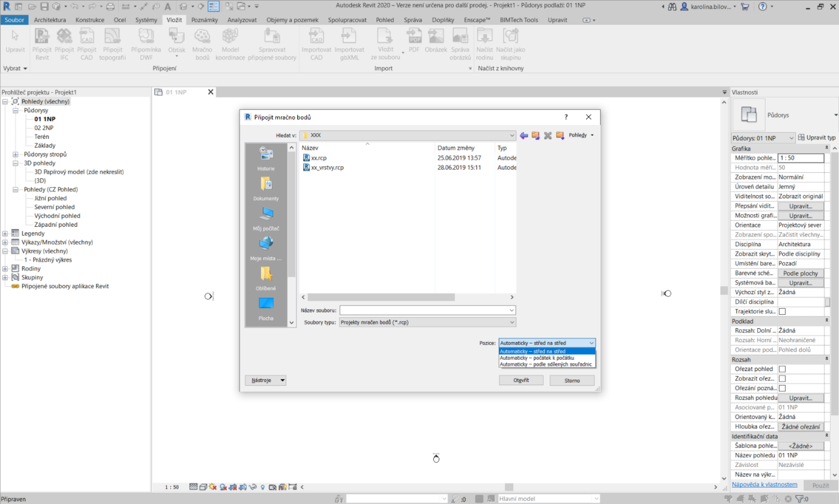
Task: Select 'Automaticky – podle sdílených souřadnic' option
Action: [547, 365]
